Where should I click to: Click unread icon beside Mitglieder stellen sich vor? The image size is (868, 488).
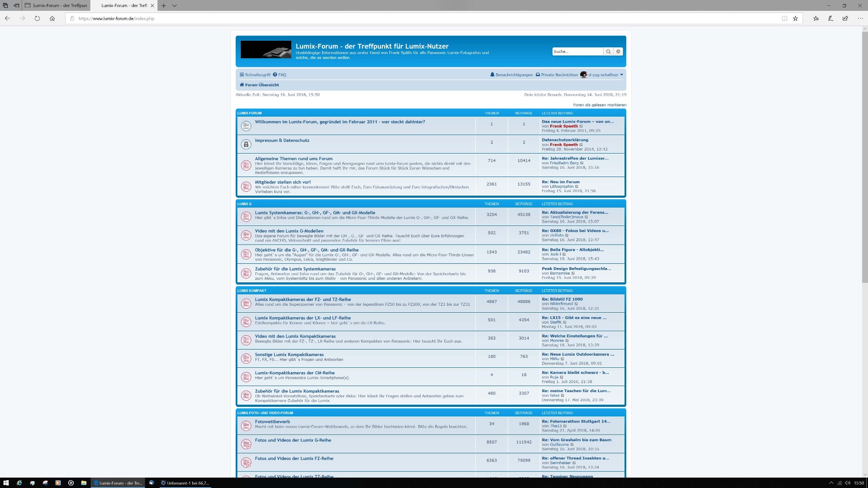pyautogui.click(x=246, y=187)
